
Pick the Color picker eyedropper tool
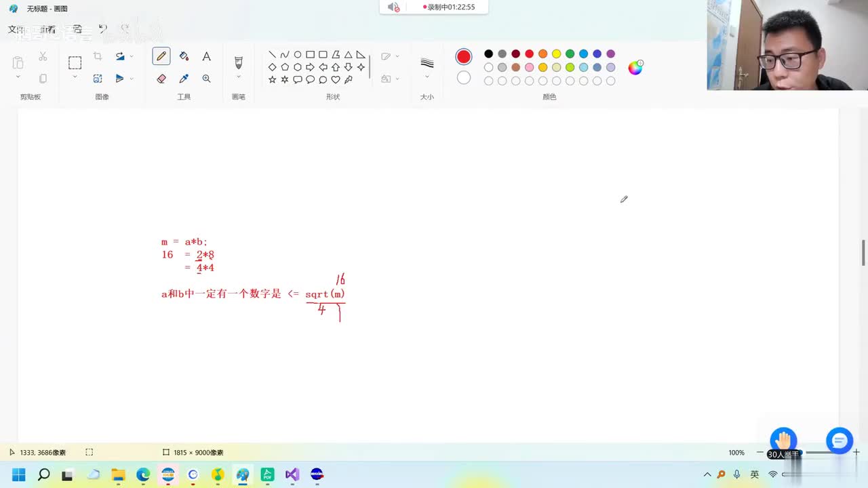(x=184, y=79)
